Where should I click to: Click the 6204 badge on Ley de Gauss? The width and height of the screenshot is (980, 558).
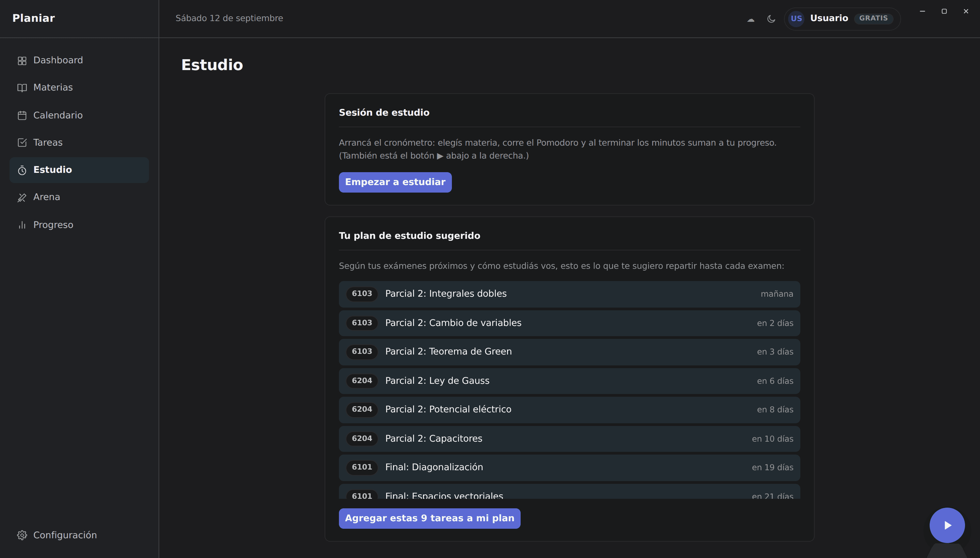(362, 381)
